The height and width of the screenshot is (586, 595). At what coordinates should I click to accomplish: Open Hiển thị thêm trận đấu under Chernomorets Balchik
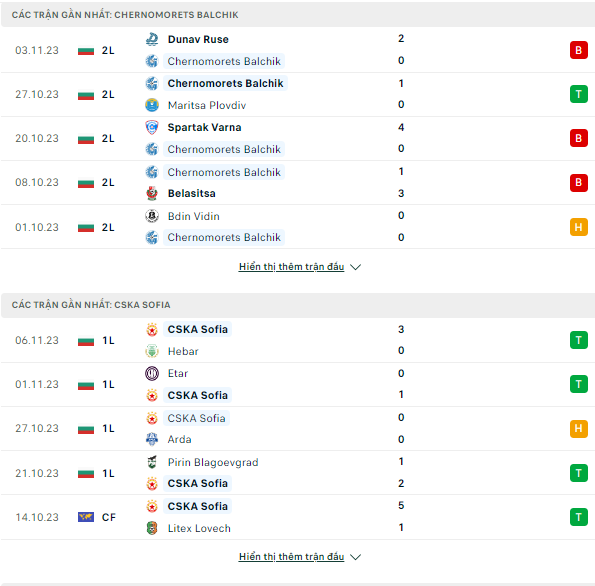point(291,267)
